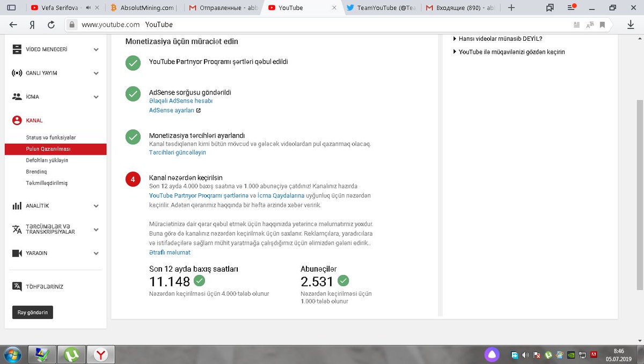Launch the Alice assistant purple icon
This screenshot has width=644, height=364.
tap(492, 355)
